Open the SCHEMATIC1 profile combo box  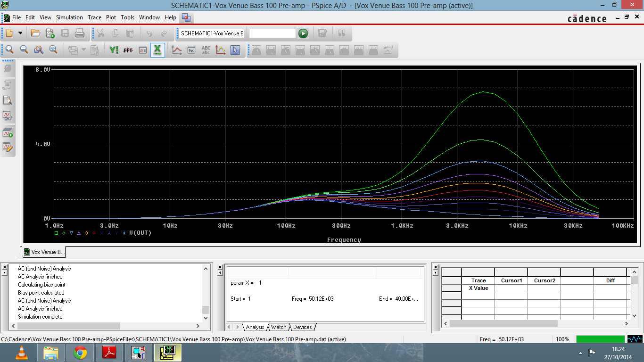212,33
